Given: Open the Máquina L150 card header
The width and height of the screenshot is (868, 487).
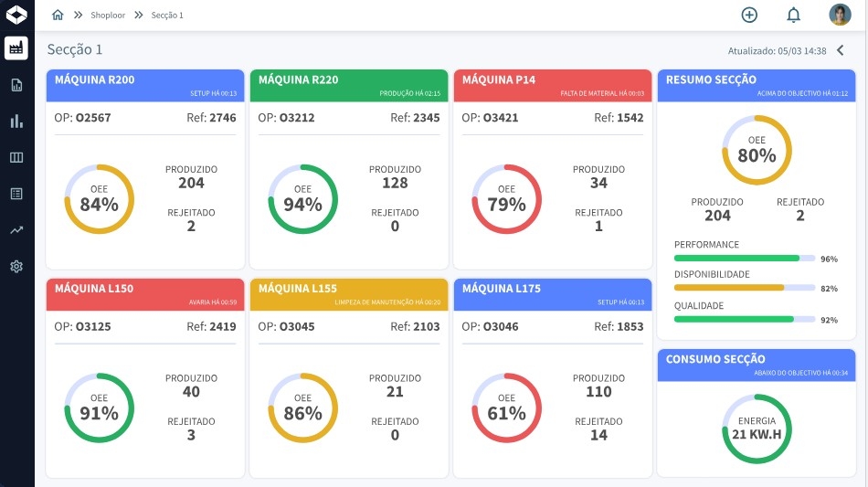Looking at the screenshot, I should pos(145,294).
